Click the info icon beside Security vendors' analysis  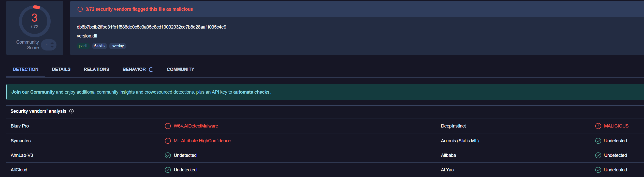71,111
